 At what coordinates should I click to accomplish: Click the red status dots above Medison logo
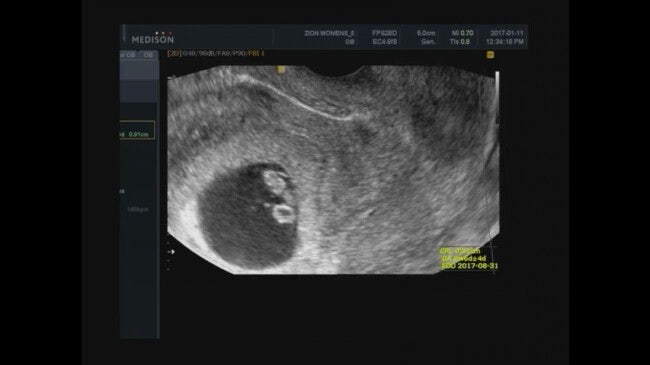[x=162, y=33]
